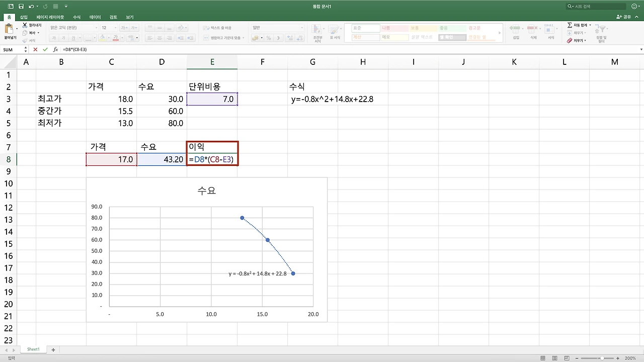The image size is (644, 362).
Task: Click the Clear (지우기) eraser icon
Action: [x=570, y=40]
